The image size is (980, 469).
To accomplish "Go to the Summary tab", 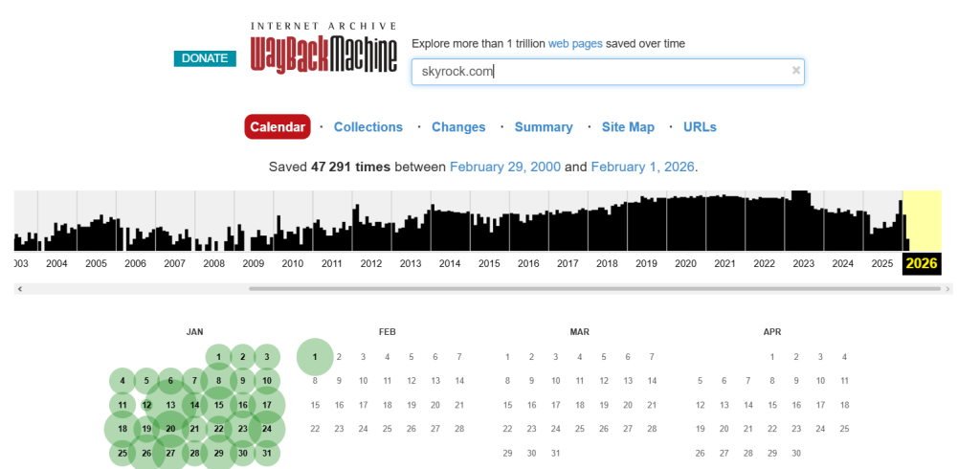I will (544, 127).
